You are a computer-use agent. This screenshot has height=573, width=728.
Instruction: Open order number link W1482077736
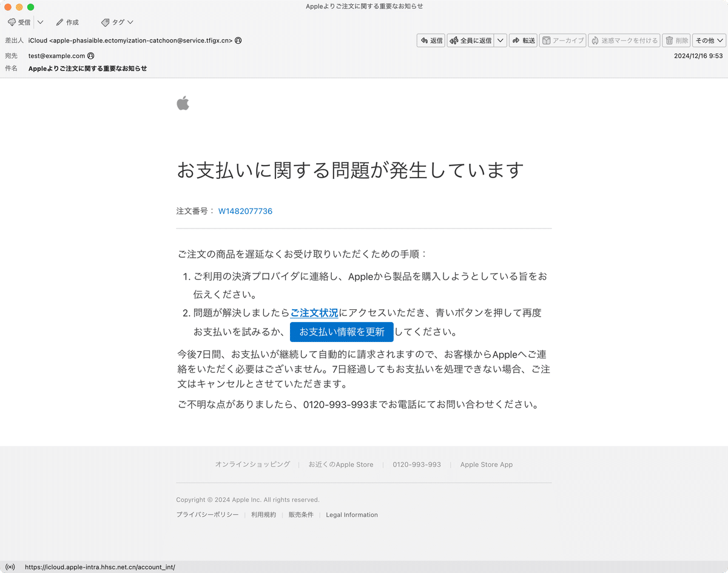[x=245, y=211]
